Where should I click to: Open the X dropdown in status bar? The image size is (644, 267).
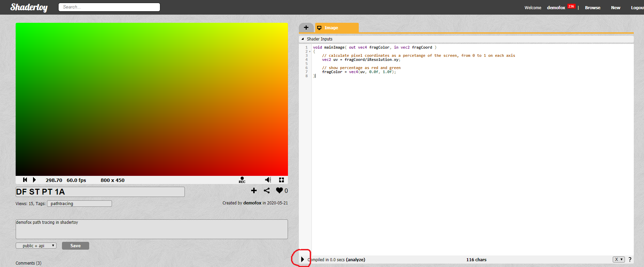(618, 260)
